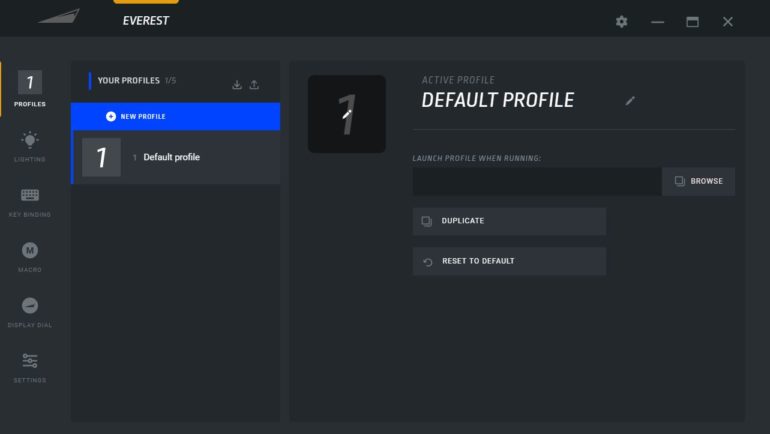Open the Settings sliders section
This screenshot has width=770, height=434.
30,366
